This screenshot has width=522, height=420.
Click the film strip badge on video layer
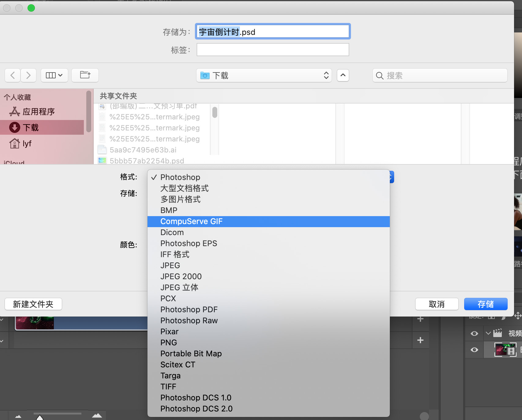511,351
